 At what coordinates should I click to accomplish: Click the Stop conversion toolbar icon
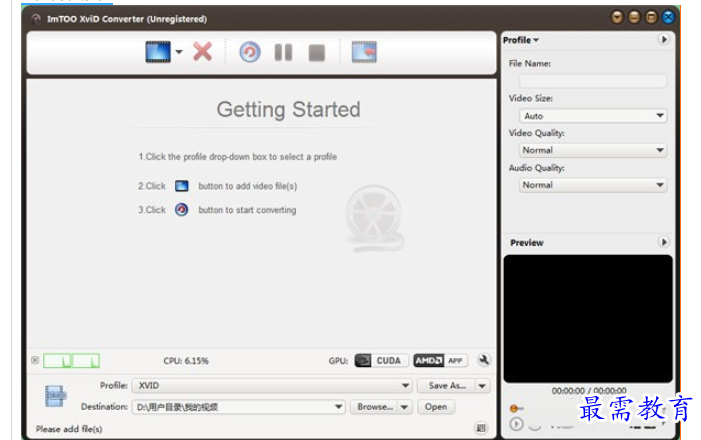point(317,53)
